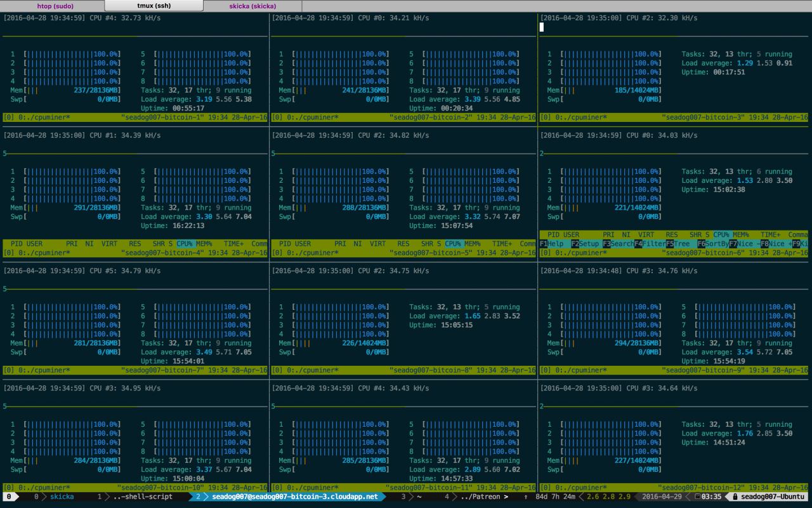This screenshot has width=812, height=508.
Task: Click the cursor block in bitcoin-3 pane
Action: click(x=541, y=27)
